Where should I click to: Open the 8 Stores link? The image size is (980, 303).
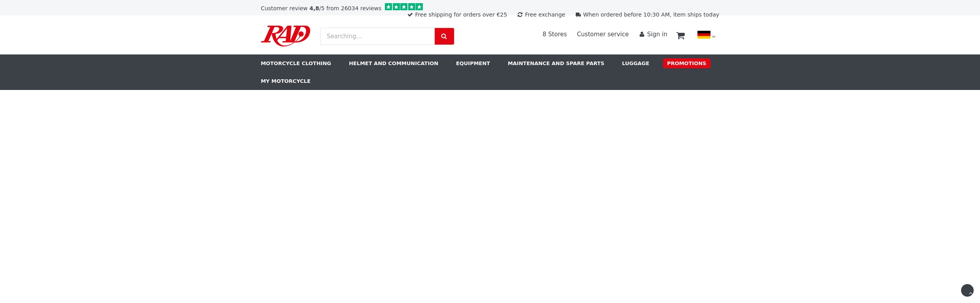coord(554,34)
